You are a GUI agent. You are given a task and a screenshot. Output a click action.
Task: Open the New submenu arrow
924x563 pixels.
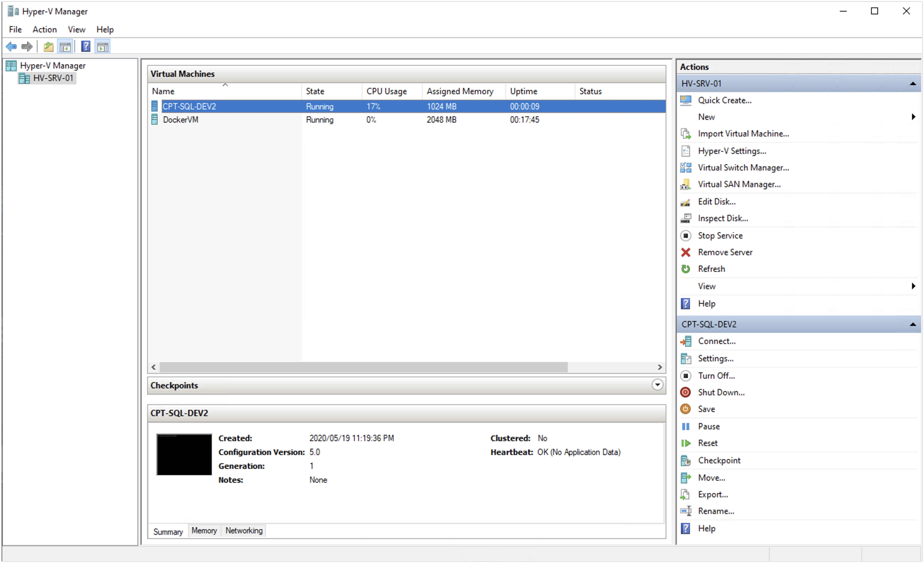coord(914,117)
